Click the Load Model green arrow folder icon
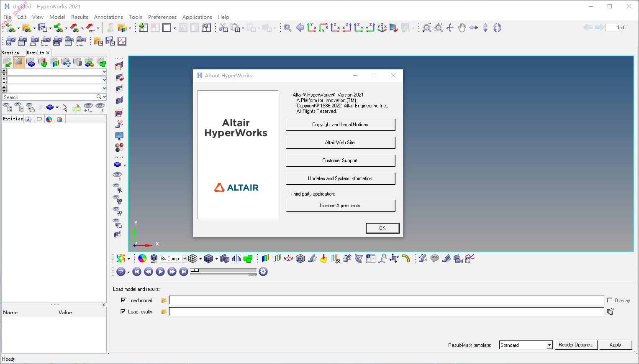Image resolution: width=639 pixels, height=364 pixels. click(7, 62)
